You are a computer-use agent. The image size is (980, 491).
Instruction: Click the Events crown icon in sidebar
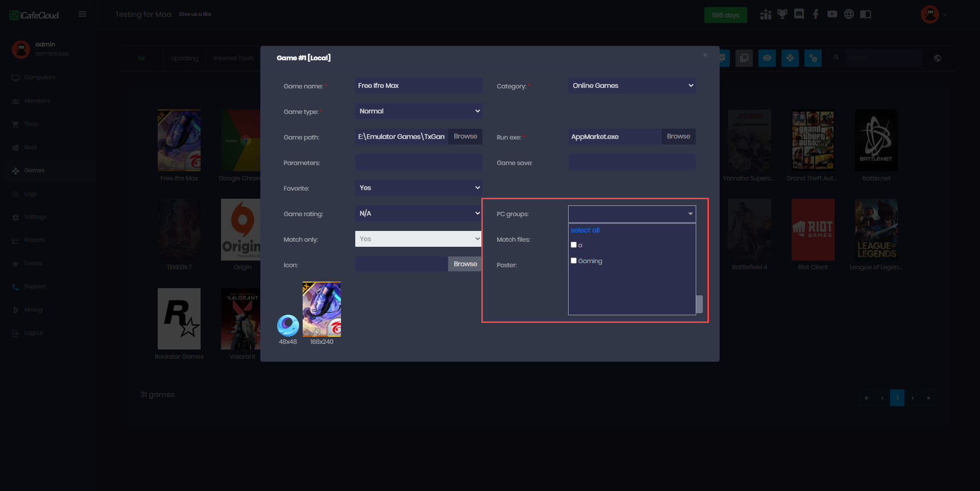pos(15,264)
